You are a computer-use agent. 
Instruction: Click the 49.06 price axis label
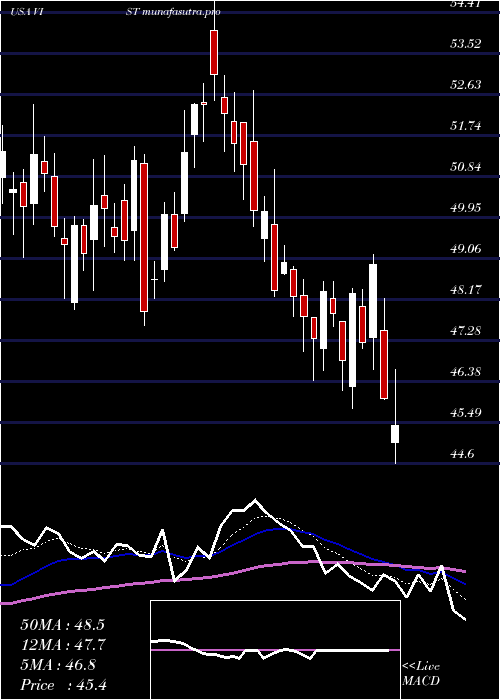click(466, 249)
